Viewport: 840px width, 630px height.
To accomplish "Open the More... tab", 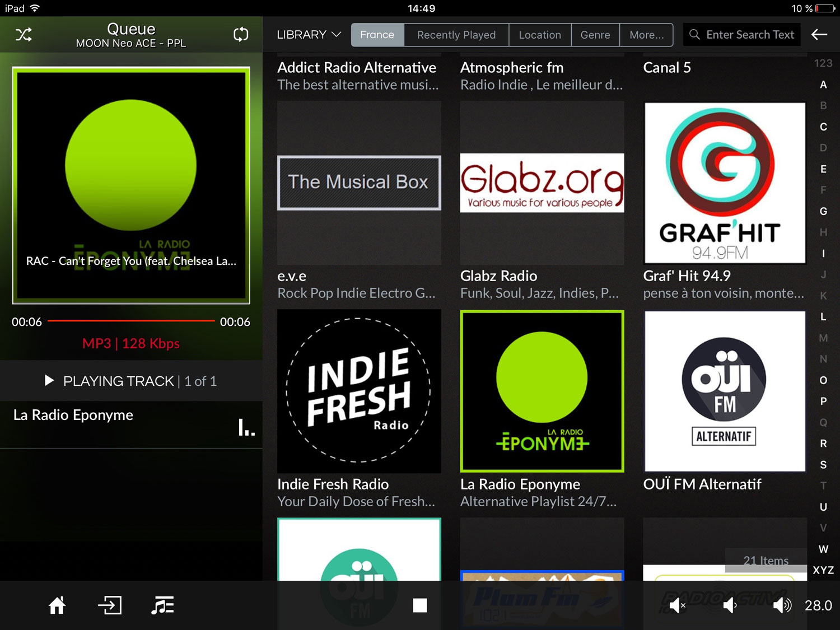I will [647, 35].
